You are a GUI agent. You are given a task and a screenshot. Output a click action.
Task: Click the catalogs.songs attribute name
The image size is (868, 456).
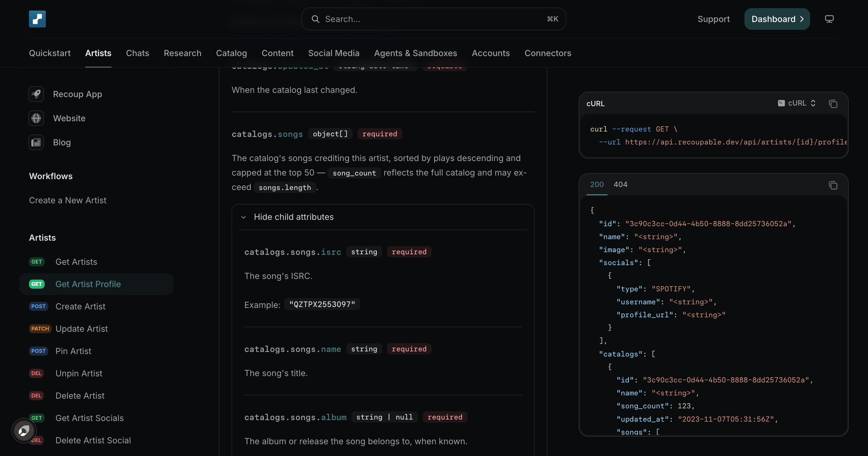pos(267,134)
